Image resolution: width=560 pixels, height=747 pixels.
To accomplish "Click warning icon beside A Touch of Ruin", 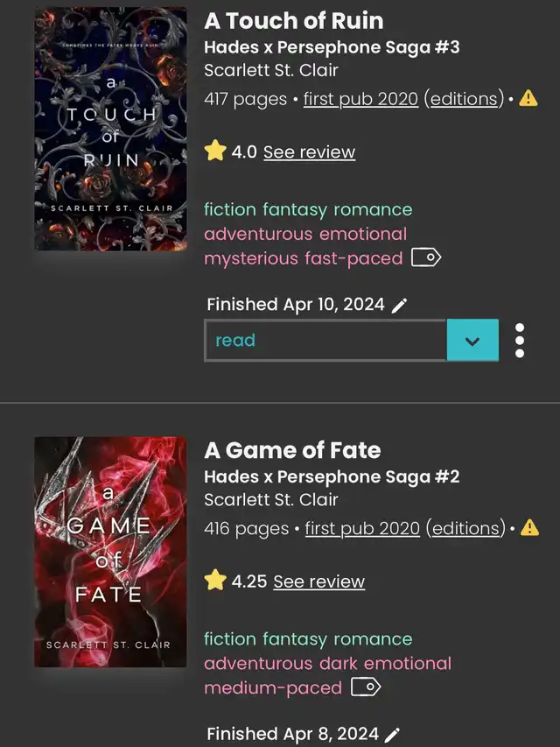I will 528,99.
